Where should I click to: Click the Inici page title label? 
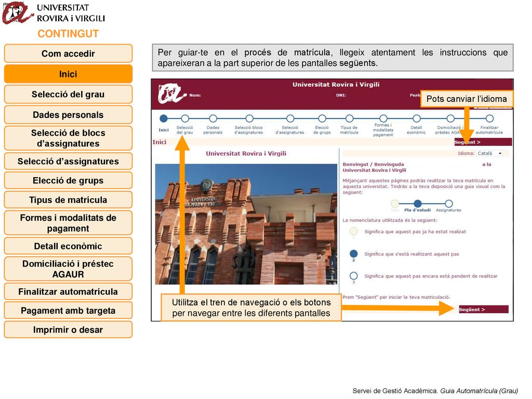pyautogui.click(x=159, y=142)
